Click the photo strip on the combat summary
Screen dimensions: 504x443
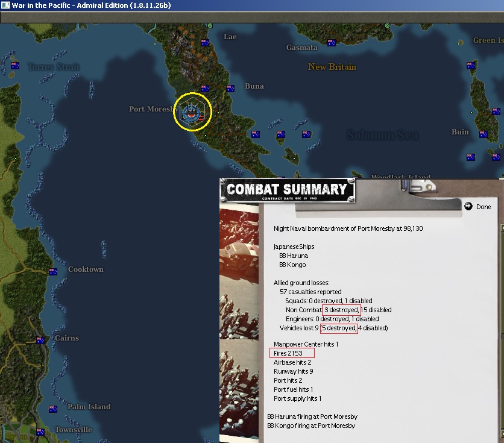pyautogui.click(x=239, y=322)
